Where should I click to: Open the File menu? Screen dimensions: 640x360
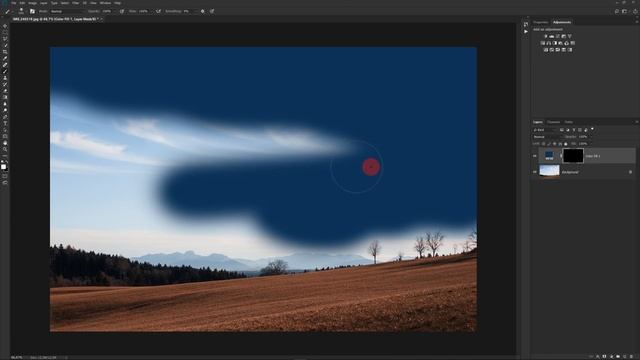[13, 3]
